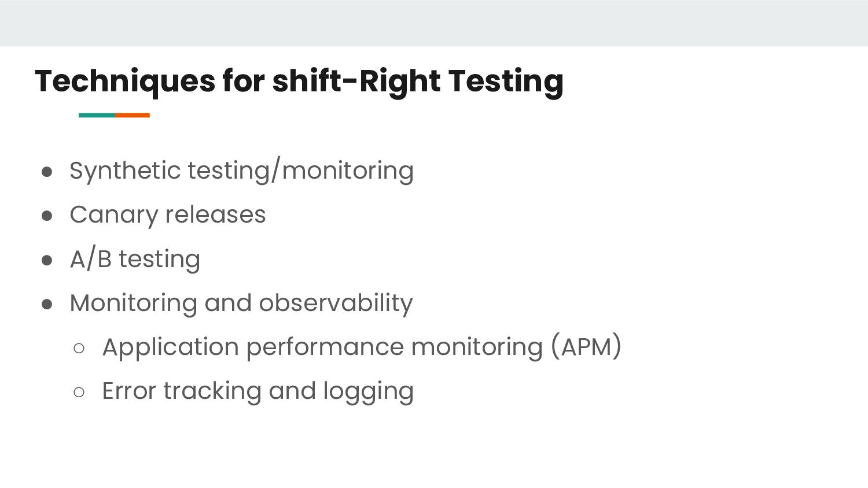
Task: Click the bullet dot beside "Monitoring and observability"
Action: pos(47,304)
